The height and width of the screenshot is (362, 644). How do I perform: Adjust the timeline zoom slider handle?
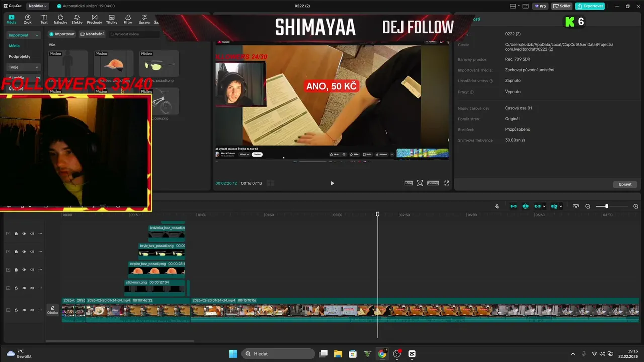[606, 206]
